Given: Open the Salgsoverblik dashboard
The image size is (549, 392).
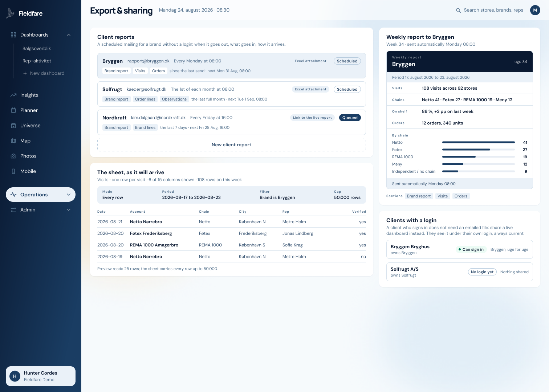Looking at the screenshot, I should 37,49.
